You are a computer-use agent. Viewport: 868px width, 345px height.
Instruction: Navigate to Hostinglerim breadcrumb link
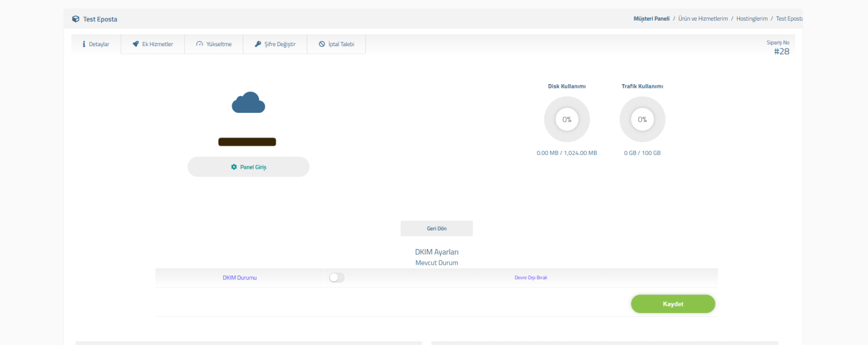click(751, 18)
